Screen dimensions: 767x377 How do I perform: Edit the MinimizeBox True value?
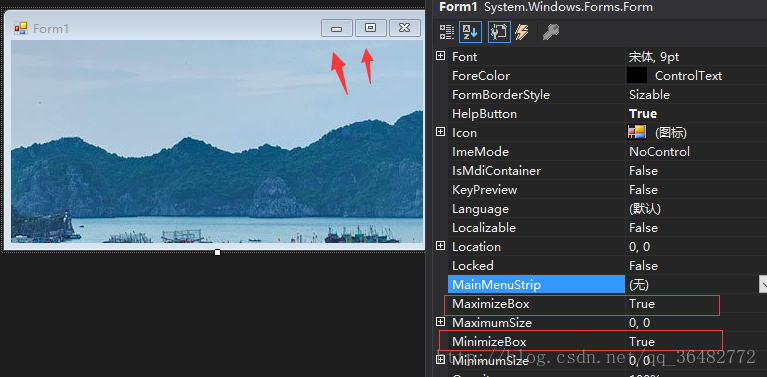click(x=642, y=342)
